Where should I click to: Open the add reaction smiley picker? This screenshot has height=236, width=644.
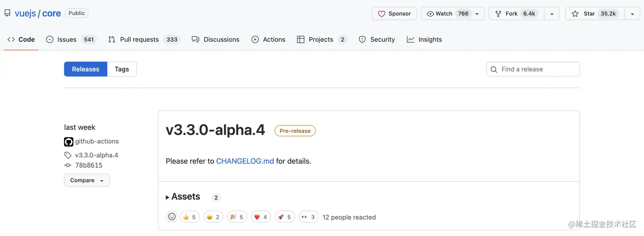[x=172, y=217]
